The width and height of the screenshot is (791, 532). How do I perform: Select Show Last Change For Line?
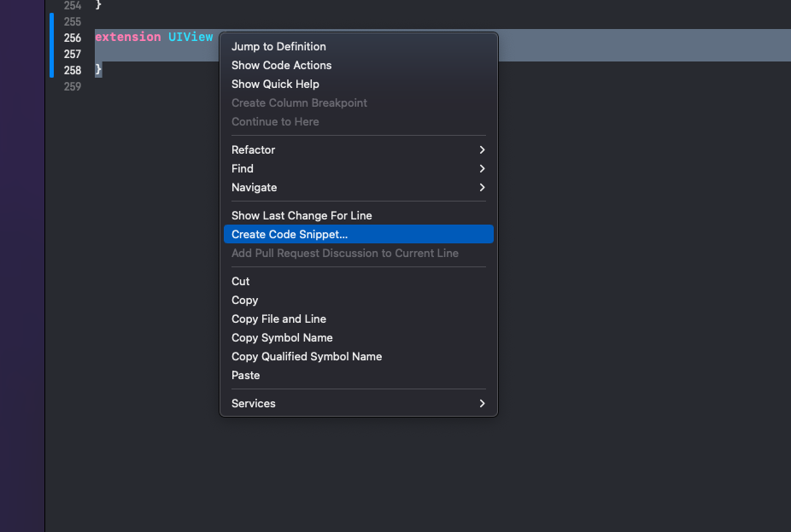[x=358, y=215]
